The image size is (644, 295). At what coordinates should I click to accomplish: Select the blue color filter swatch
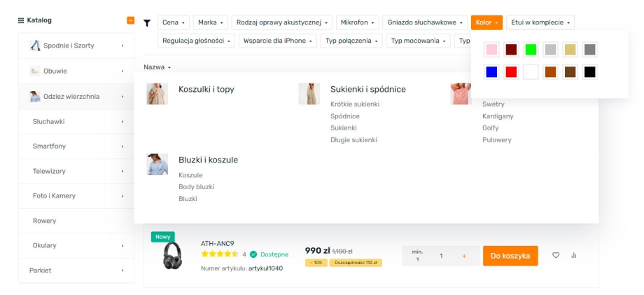coord(491,71)
